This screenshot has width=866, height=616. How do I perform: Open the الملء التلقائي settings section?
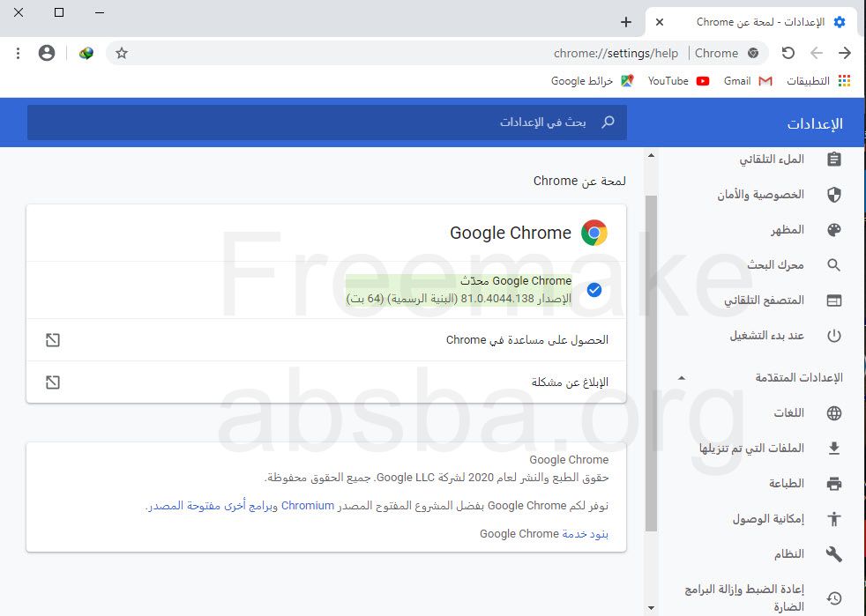[x=771, y=160]
